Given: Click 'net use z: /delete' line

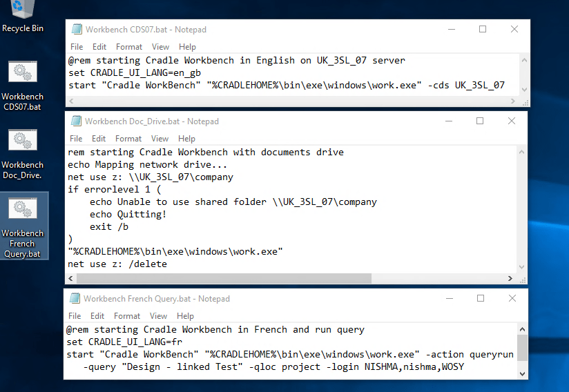Looking at the screenshot, I should 117,264.
